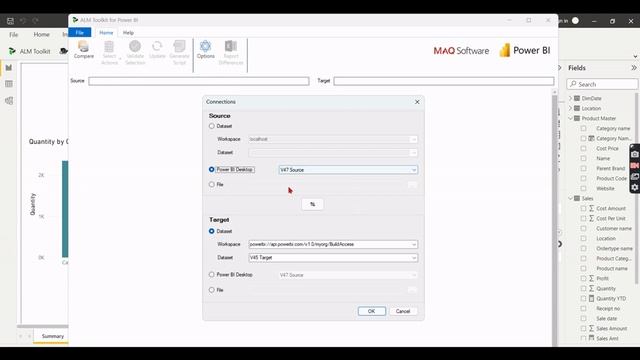
Task: Select Source File radio button
Action: point(211,184)
